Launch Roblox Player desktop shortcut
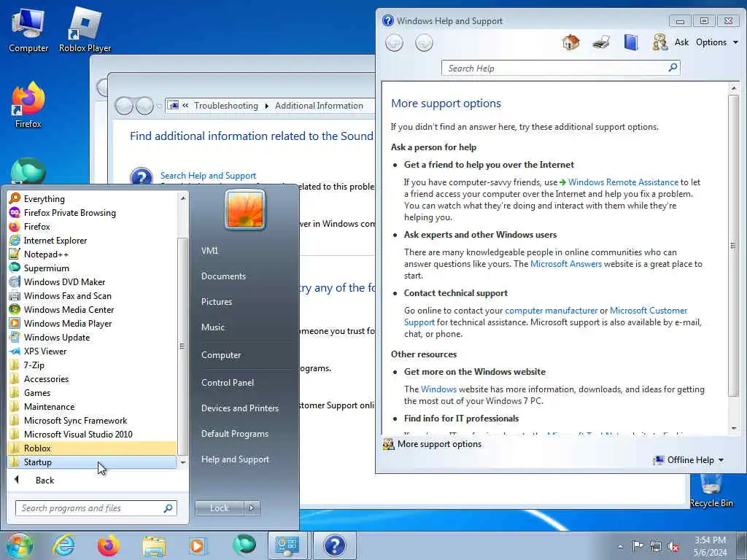 pos(85,31)
